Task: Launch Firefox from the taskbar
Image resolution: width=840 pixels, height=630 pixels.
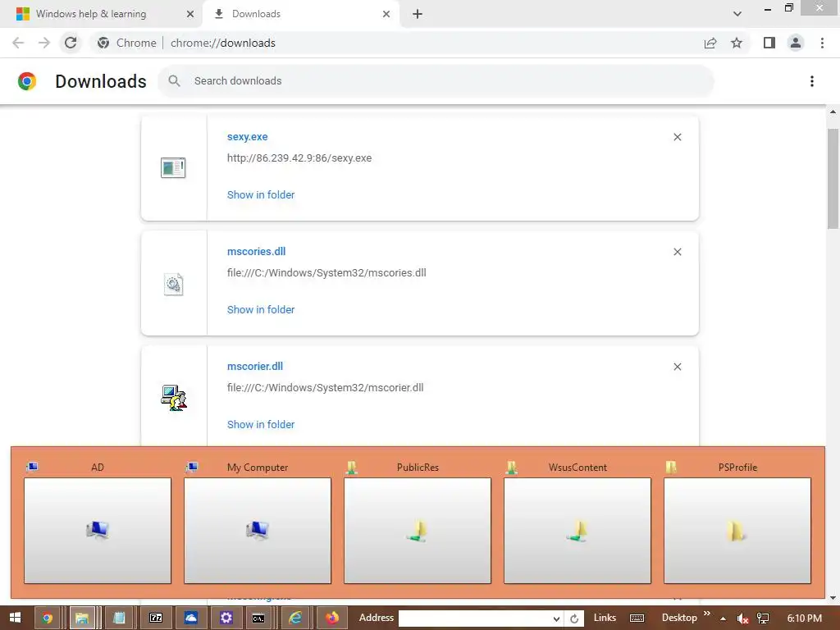Action: tap(332, 619)
